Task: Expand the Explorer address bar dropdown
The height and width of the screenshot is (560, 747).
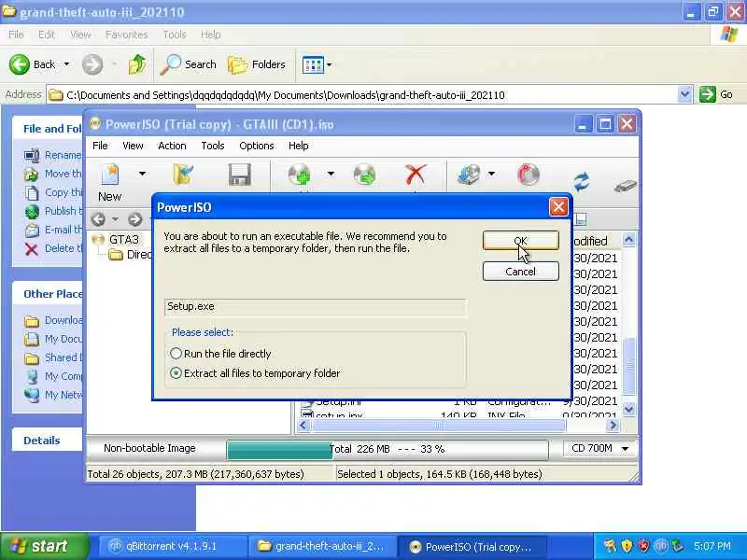Action: pos(684,94)
